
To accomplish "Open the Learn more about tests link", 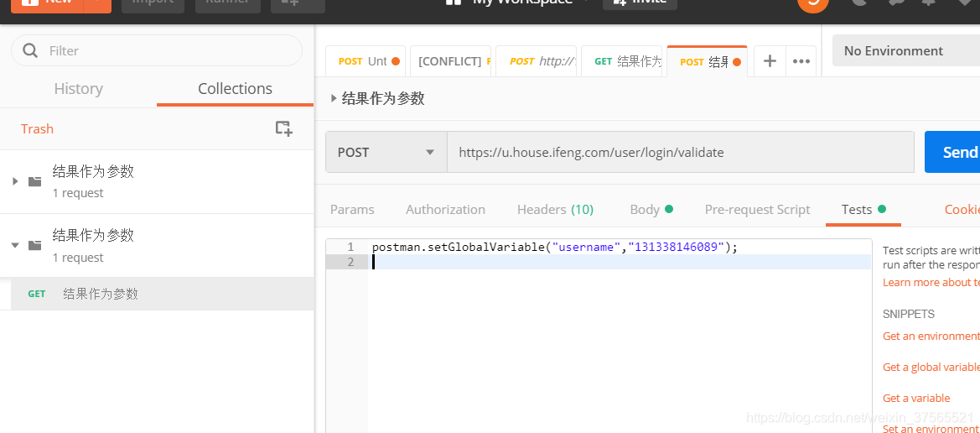I will click(x=931, y=282).
